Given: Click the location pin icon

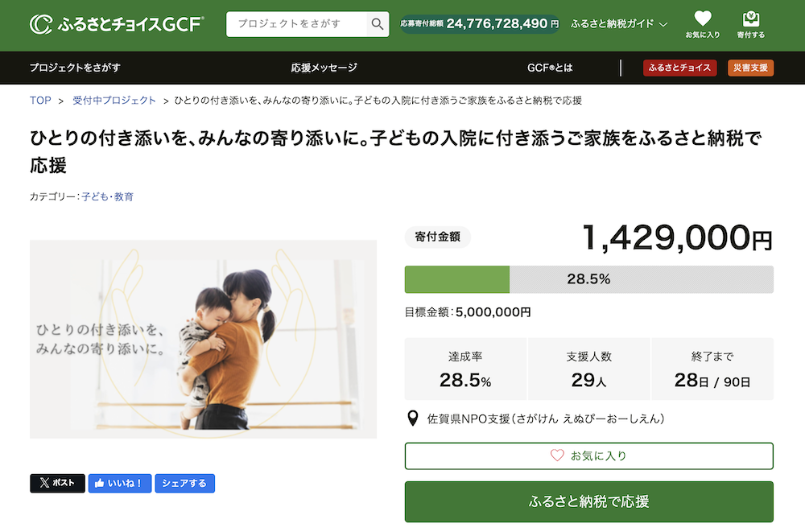Looking at the screenshot, I should [x=413, y=419].
